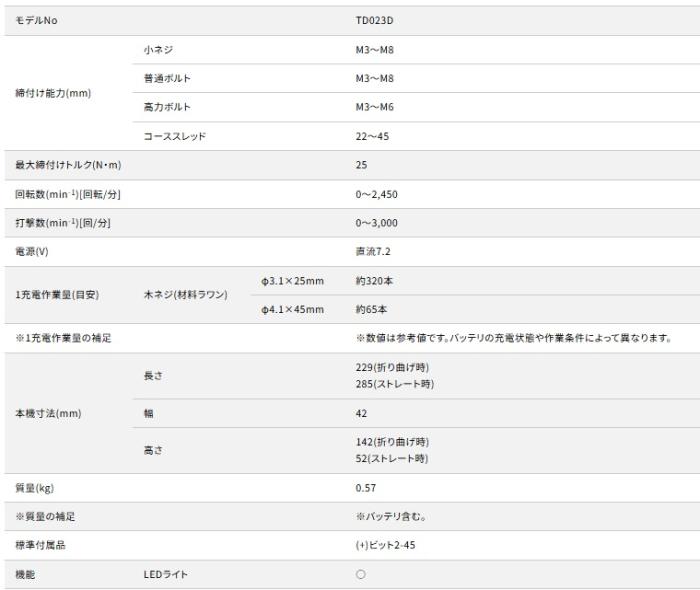
Task: Select the torque value 25
Action: [x=361, y=165]
